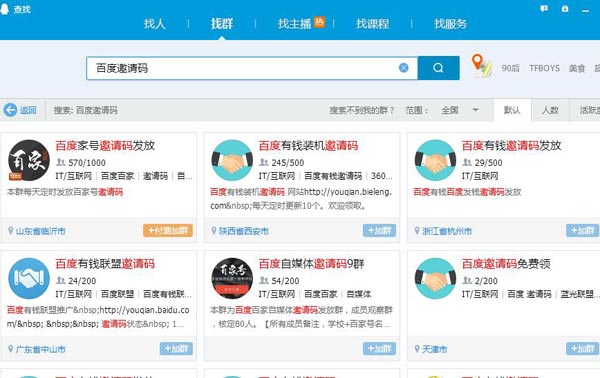Image resolution: width=600 pixels, height=378 pixels.
Task: Expand the 范围 全国 dropdown
Action: pos(460,110)
